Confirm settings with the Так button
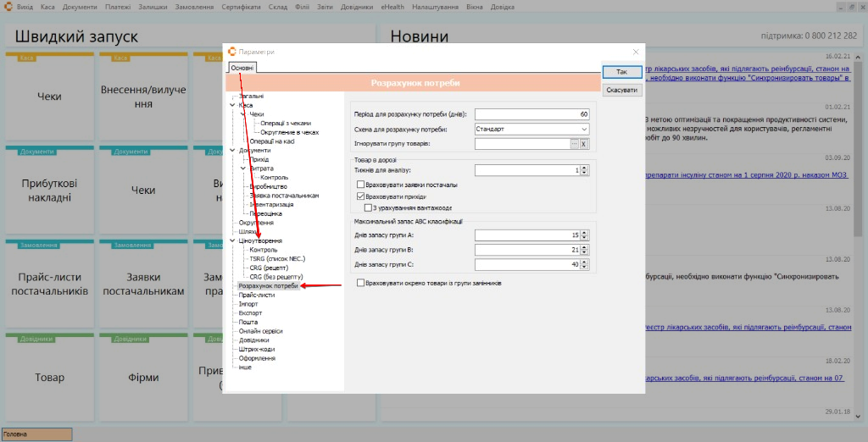The width and height of the screenshot is (868, 442). click(x=621, y=72)
